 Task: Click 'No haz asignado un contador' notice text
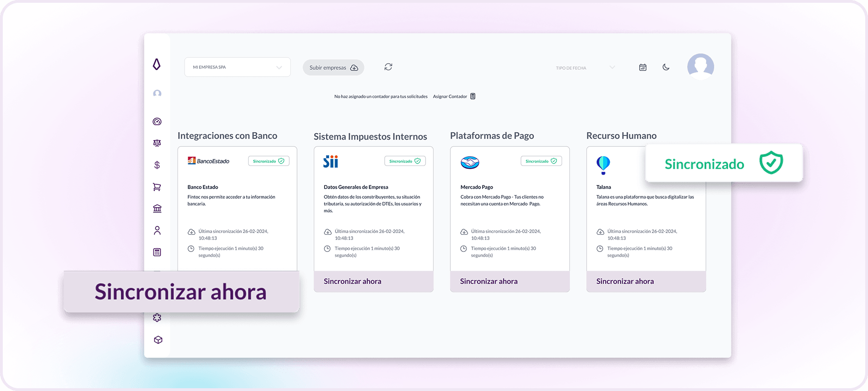(381, 97)
